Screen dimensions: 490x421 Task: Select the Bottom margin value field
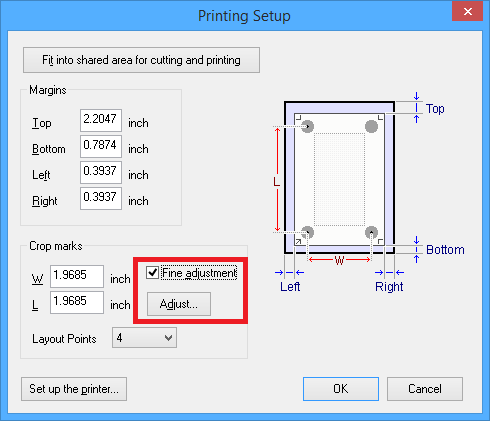click(x=101, y=146)
